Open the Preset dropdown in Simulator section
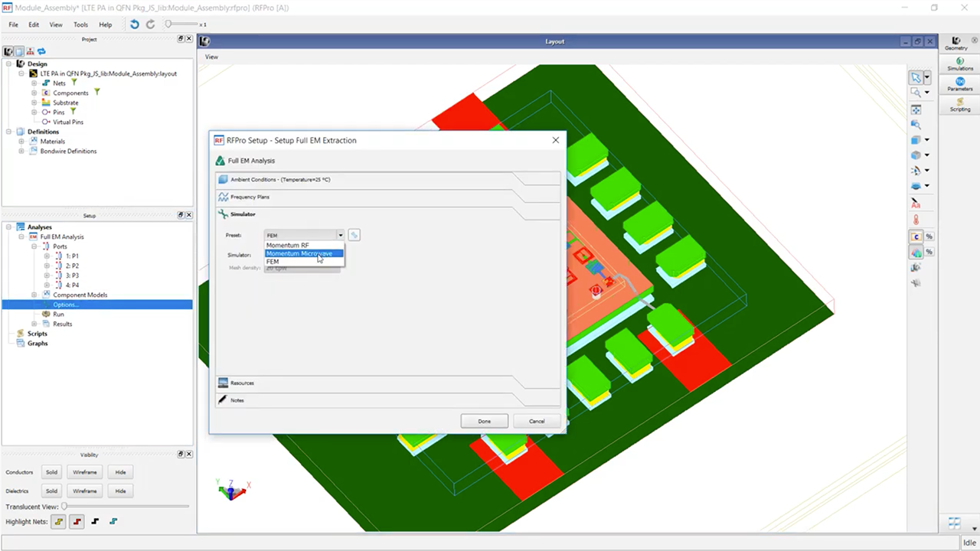 click(339, 235)
